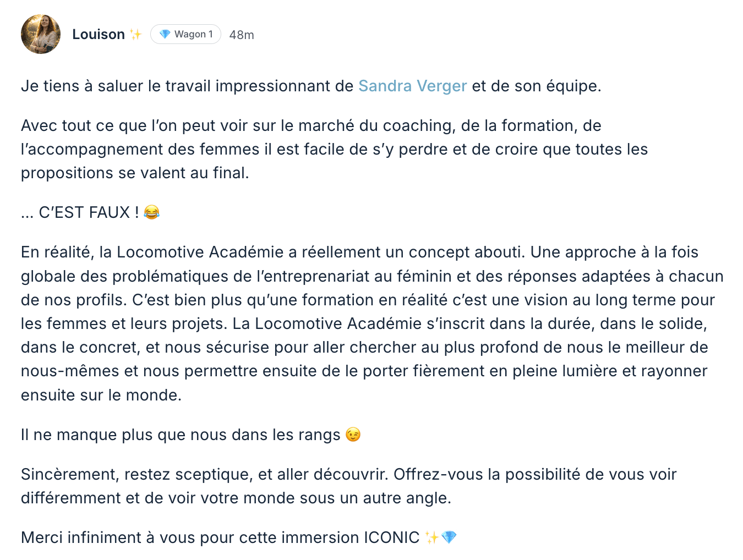Open Louison's profile avatar photo

click(x=41, y=34)
